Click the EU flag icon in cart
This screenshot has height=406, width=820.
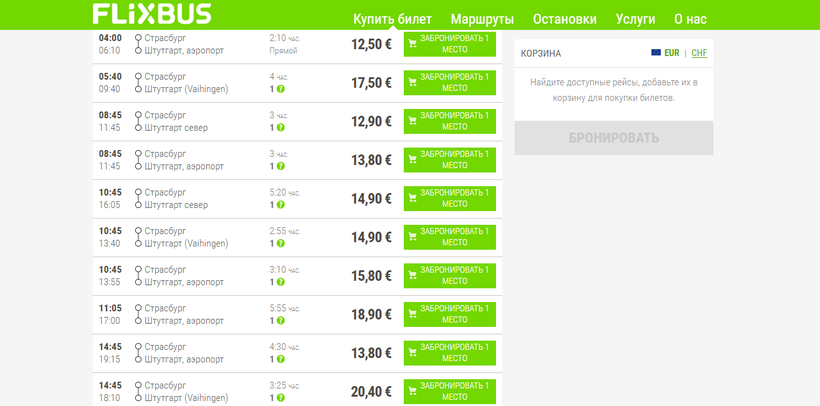656,53
